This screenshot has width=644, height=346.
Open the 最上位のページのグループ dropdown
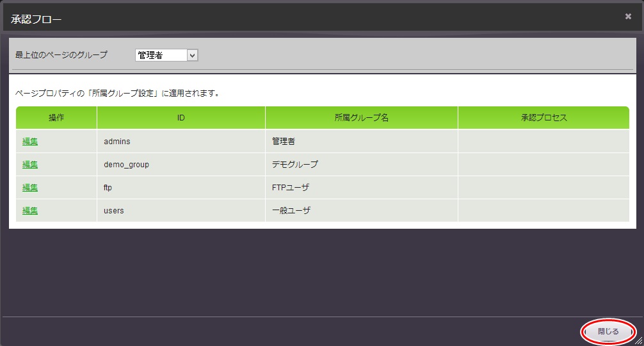pyautogui.click(x=166, y=55)
